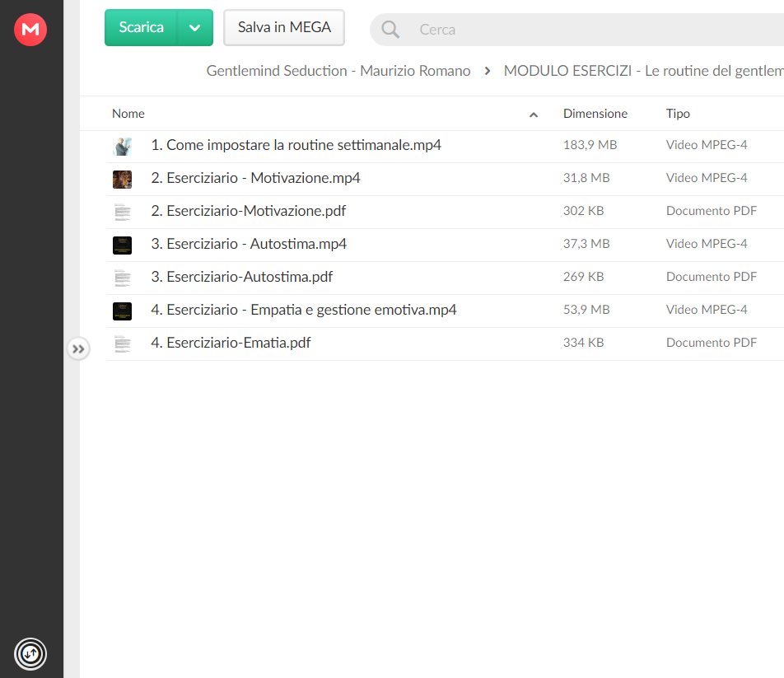Select 3. Eserciziario - Autostima.mp4 file name
Image resolution: width=784 pixels, height=678 pixels.
click(249, 244)
